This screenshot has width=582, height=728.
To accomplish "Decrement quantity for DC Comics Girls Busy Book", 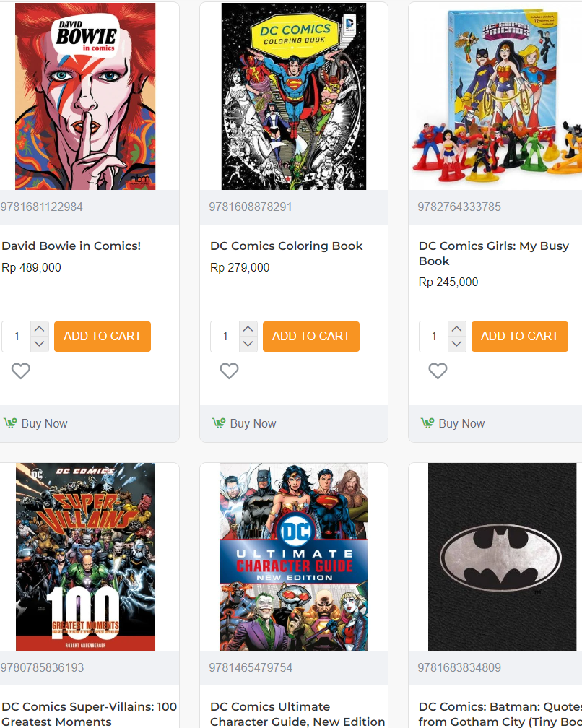I will click(456, 344).
